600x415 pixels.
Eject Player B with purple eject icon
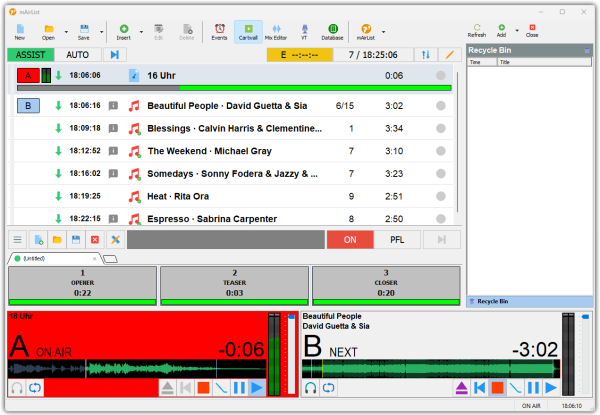point(461,388)
